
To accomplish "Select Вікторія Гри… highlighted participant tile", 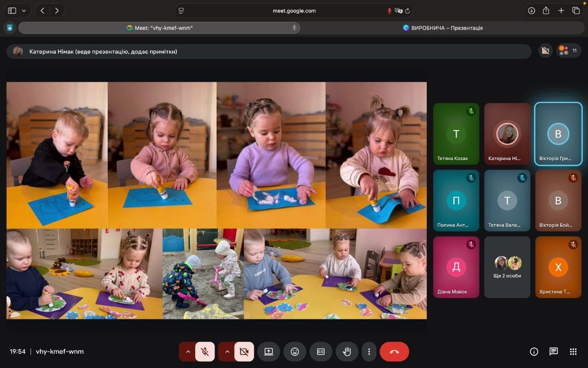I will tap(558, 134).
